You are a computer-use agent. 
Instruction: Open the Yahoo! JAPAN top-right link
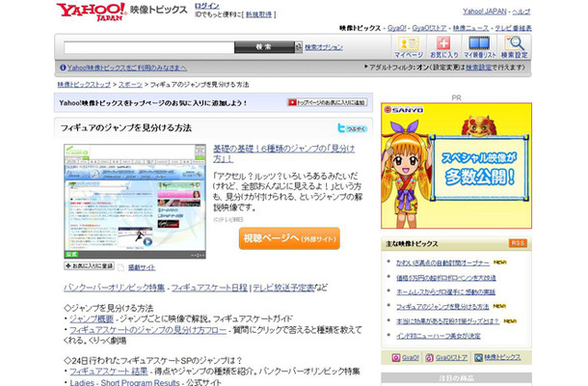(x=485, y=12)
